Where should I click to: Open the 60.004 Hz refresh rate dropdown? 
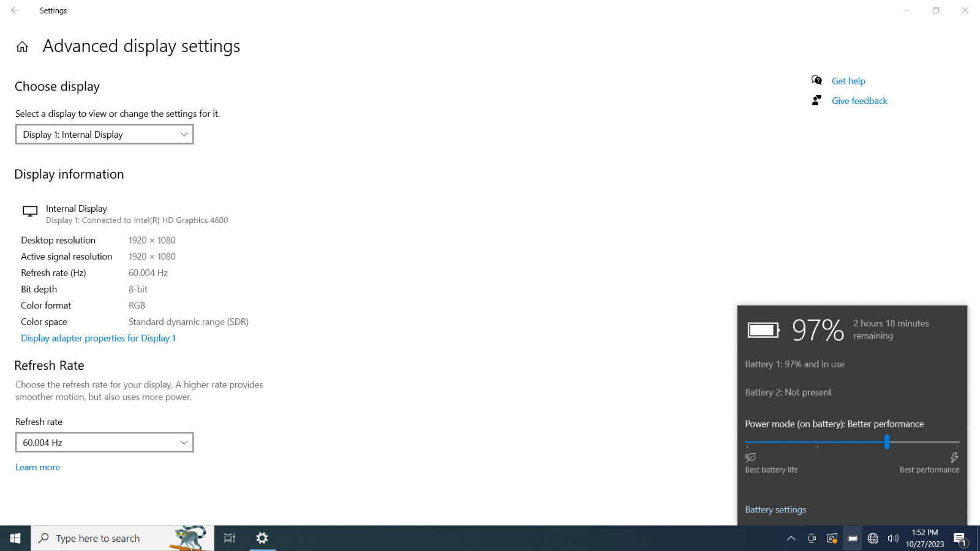click(105, 443)
